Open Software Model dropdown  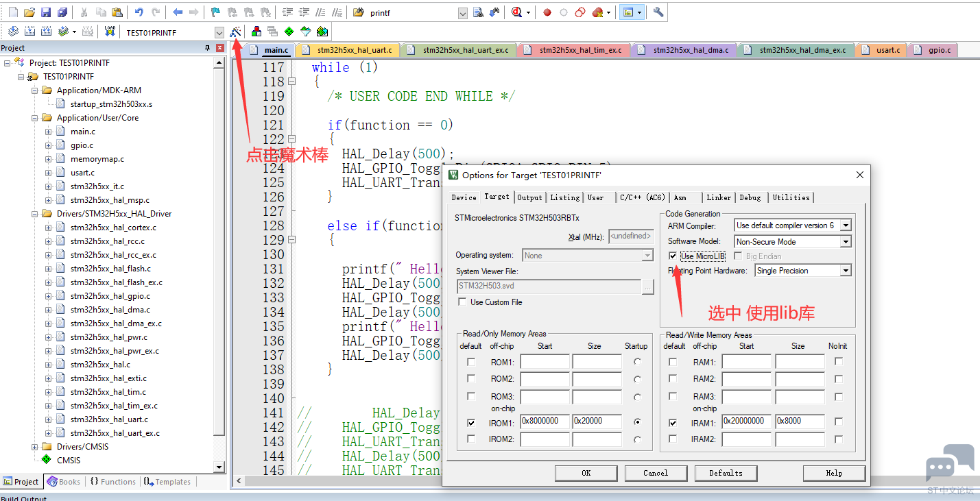[x=846, y=242]
